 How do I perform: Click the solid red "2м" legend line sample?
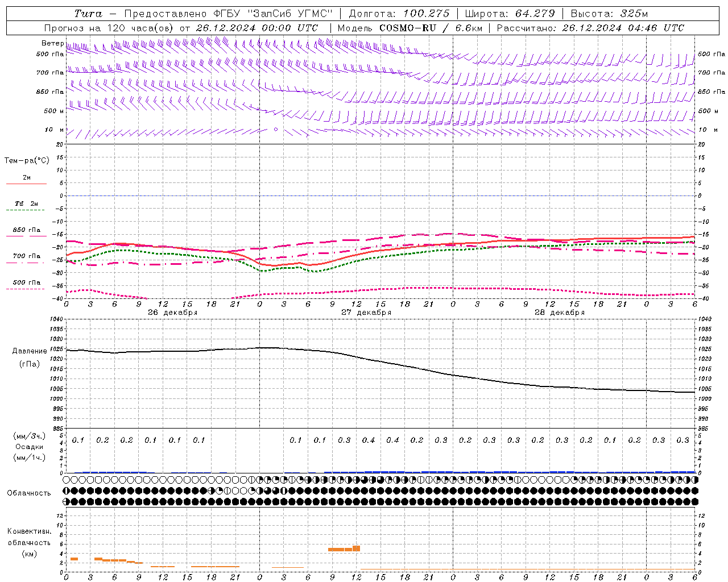click(x=26, y=184)
